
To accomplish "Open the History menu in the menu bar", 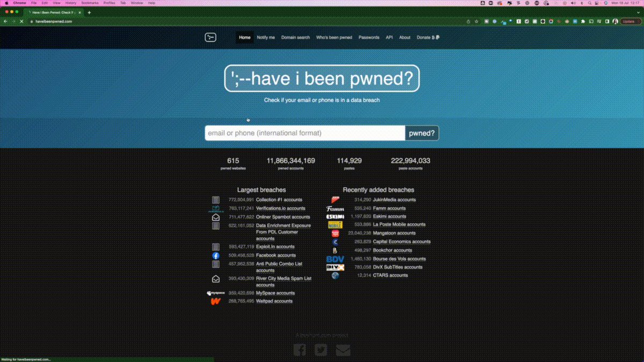I will click(x=71, y=3).
